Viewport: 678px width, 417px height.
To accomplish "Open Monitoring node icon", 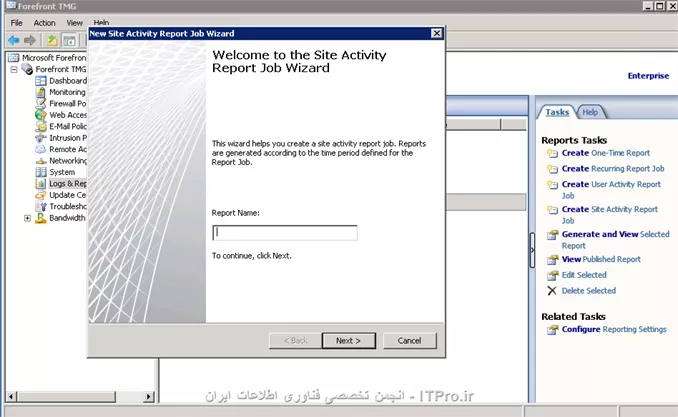I will (41, 92).
